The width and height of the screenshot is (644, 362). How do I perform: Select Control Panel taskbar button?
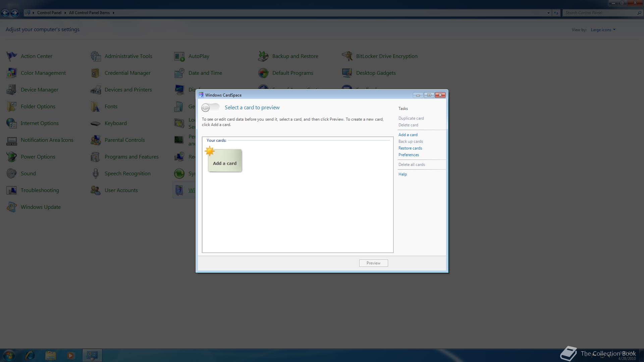point(92,355)
